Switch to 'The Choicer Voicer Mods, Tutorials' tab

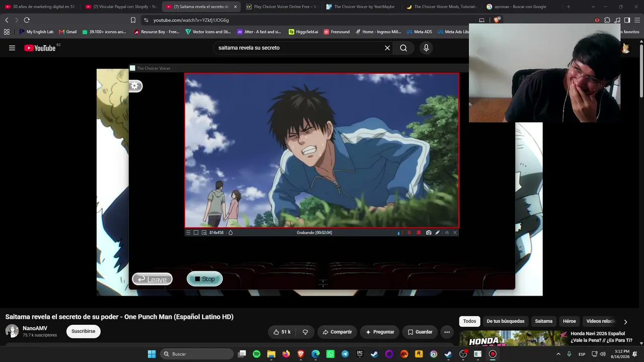click(x=441, y=7)
